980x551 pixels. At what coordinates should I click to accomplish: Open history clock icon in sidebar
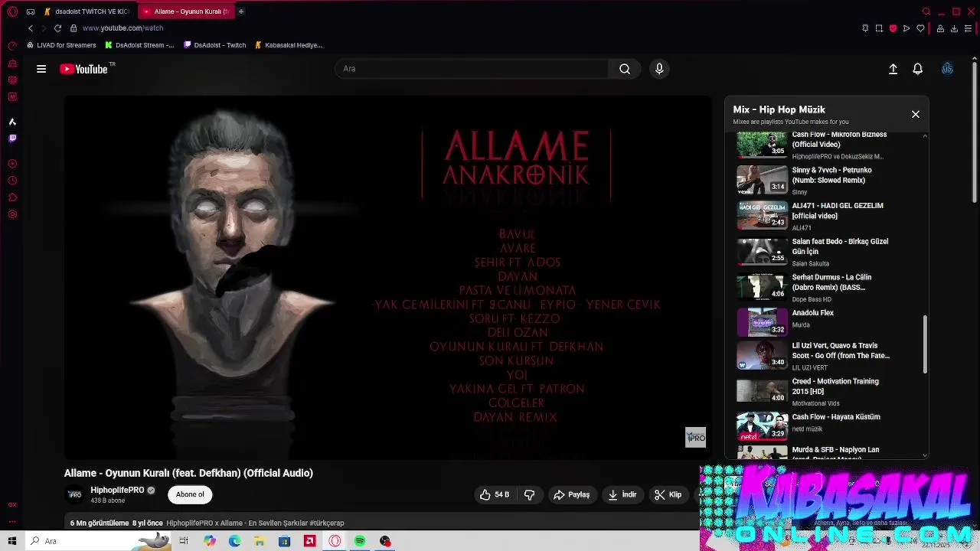click(12, 181)
